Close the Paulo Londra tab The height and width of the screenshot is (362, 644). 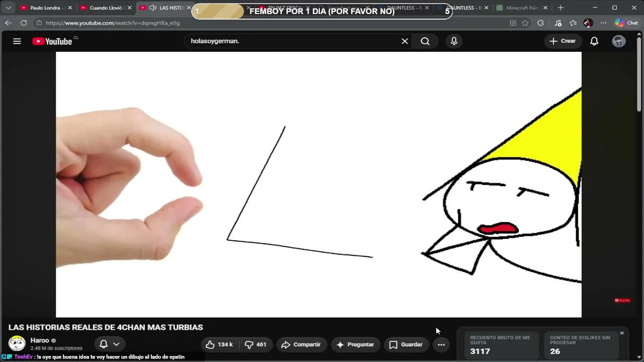tap(70, 8)
